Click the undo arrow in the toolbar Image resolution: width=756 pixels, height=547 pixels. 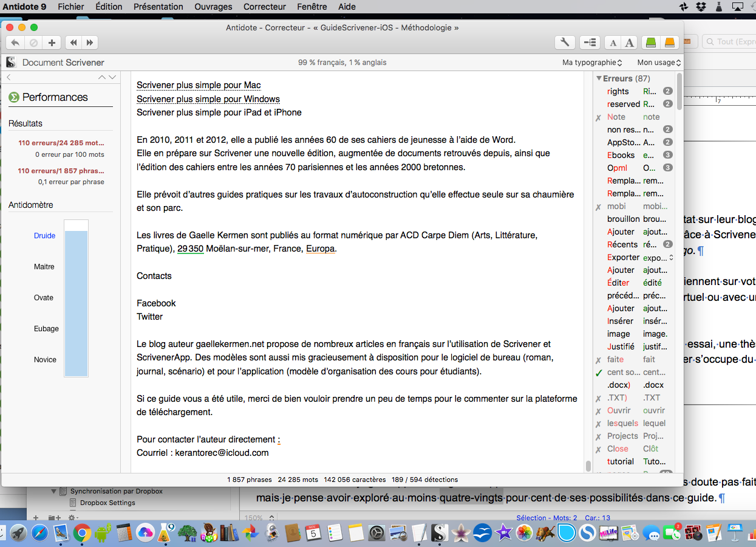tap(15, 43)
